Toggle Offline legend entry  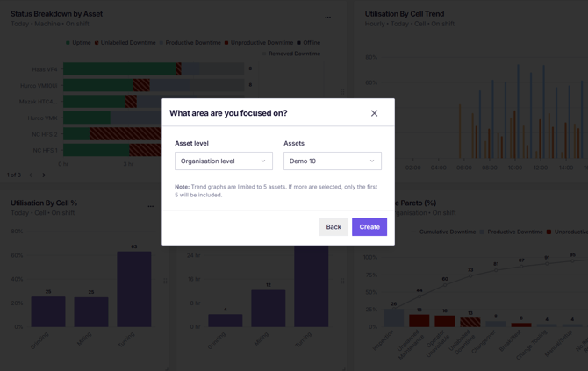[309, 43]
